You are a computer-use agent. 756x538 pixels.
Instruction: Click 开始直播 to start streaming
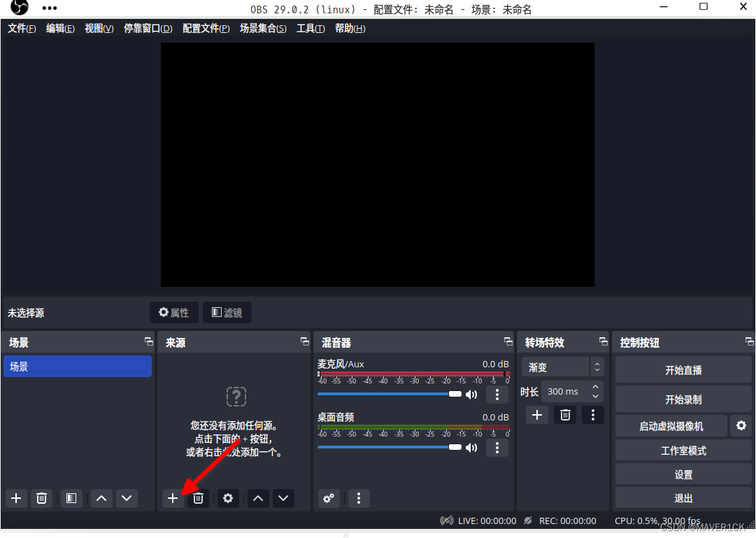(683, 370)
